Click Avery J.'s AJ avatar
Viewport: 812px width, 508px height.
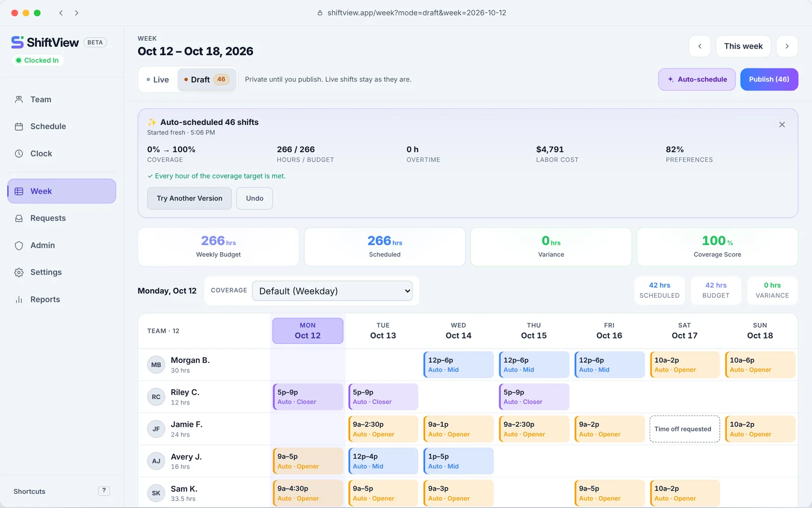156,461
